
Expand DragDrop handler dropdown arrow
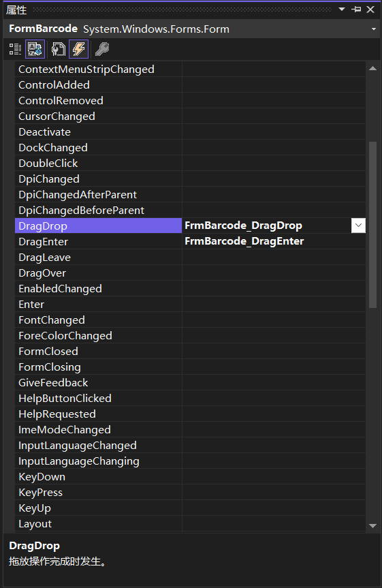(358, 226)
